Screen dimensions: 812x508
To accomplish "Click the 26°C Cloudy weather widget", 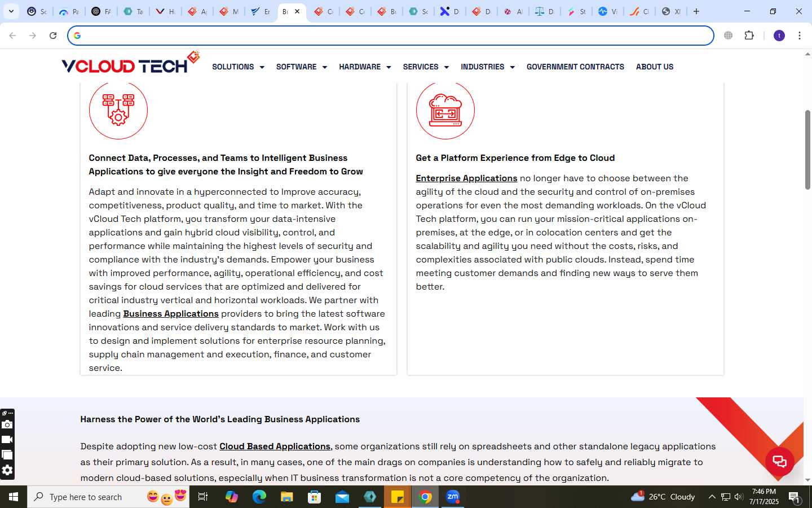I will (x=663, y=497).
